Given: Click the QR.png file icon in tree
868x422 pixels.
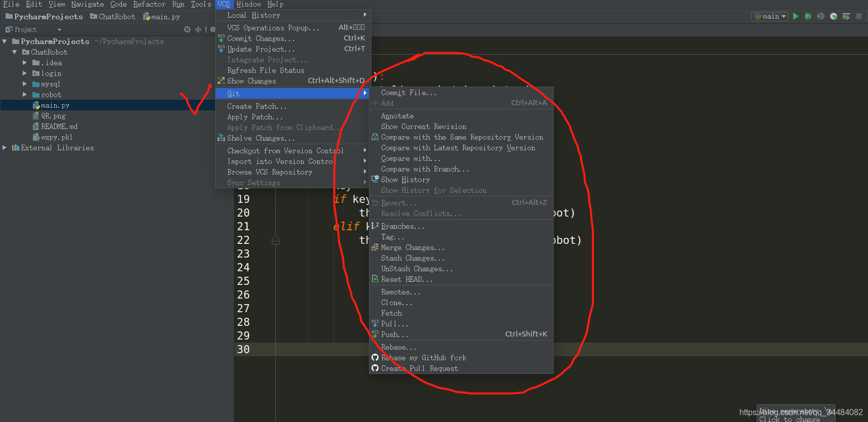Looking at the screenshot, I should [x=36, y=116].
